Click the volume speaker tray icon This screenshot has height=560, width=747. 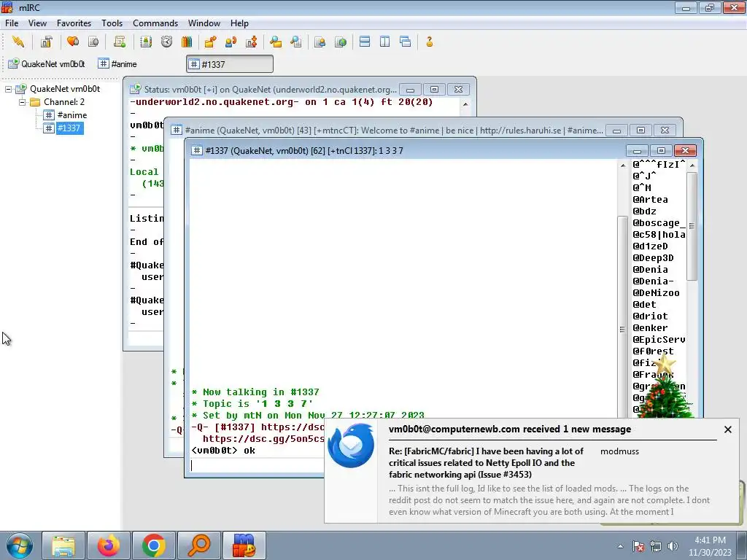point(673,546)
